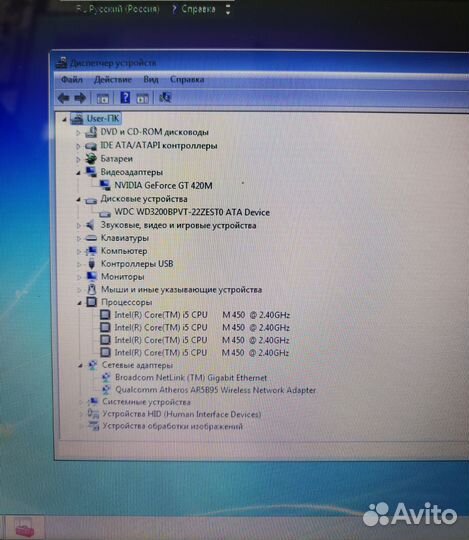Click the Компьютер category icon
The height and width of the screenshot is (540, 469).
(x=92, y=251)
